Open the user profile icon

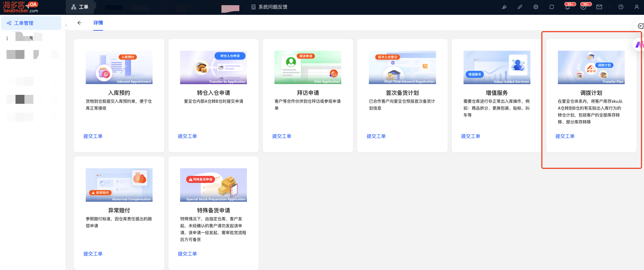(637, 7)
